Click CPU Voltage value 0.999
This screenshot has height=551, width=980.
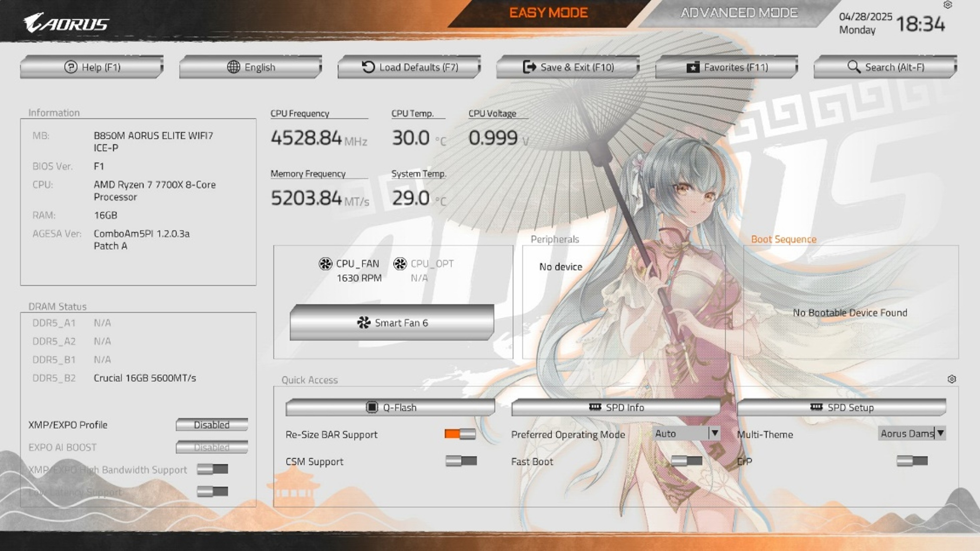tap(493, 137)
